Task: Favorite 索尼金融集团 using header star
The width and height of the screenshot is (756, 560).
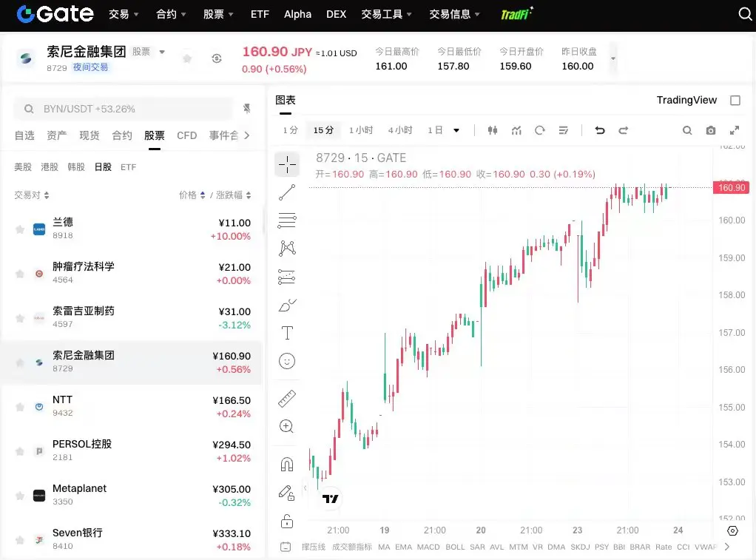Action: (187, 58)
